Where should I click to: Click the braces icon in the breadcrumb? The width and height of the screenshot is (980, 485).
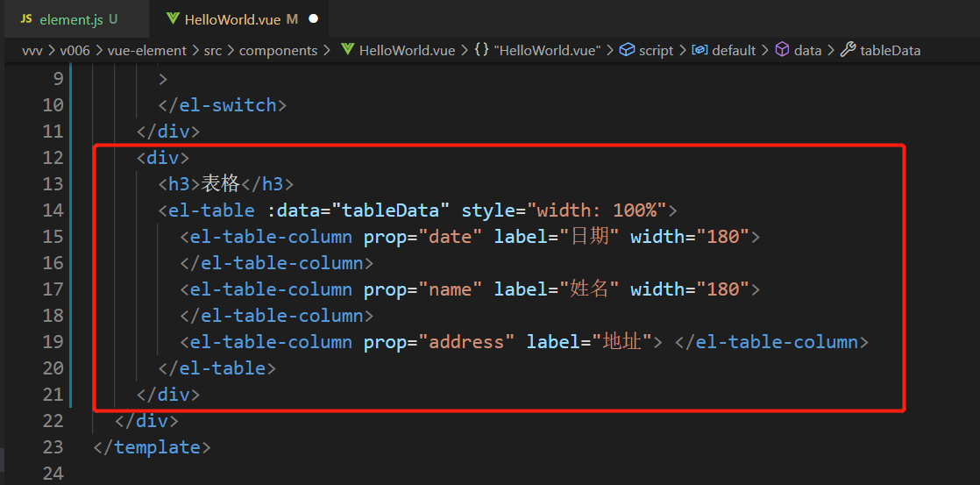click(481, 51)
